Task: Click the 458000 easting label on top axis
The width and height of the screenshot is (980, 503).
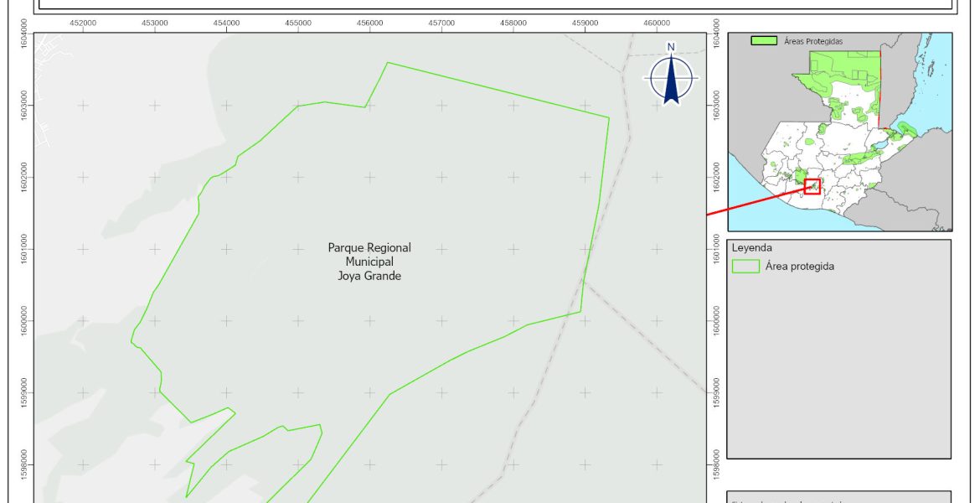Action: point(513,23)
